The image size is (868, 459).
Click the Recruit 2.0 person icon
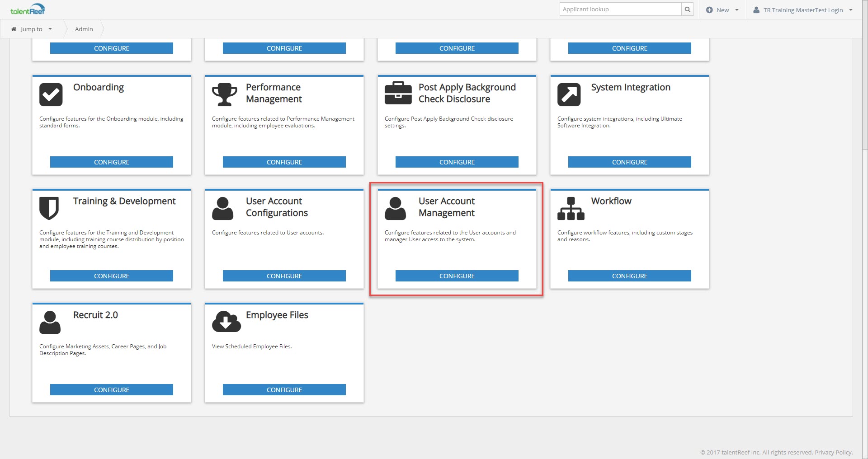pos(50,322)
